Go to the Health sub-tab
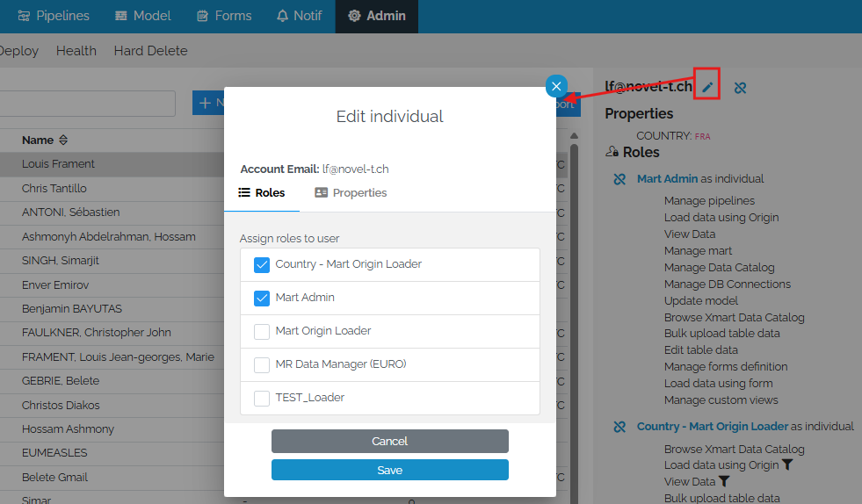 pos(76,51)
